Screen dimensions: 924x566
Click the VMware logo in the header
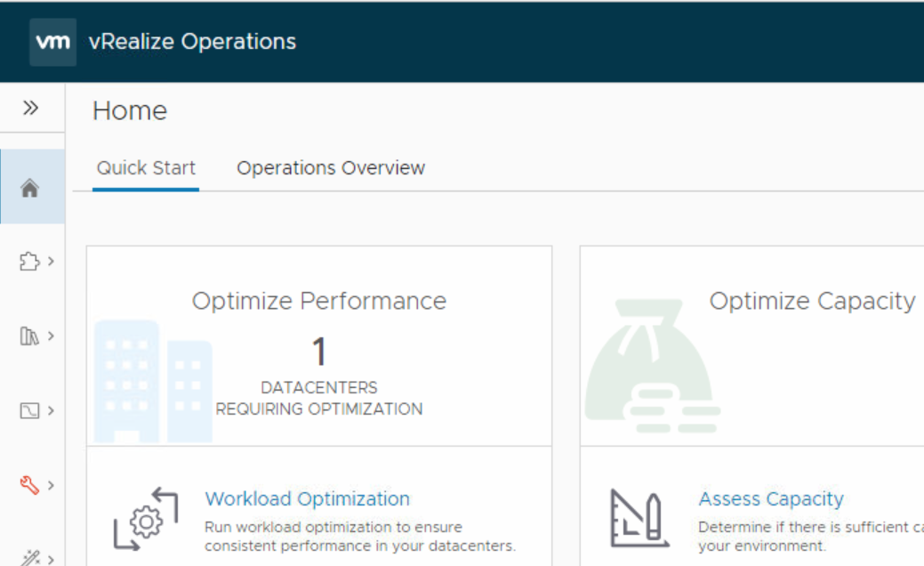pyautogui.click(x=52, y=41)
